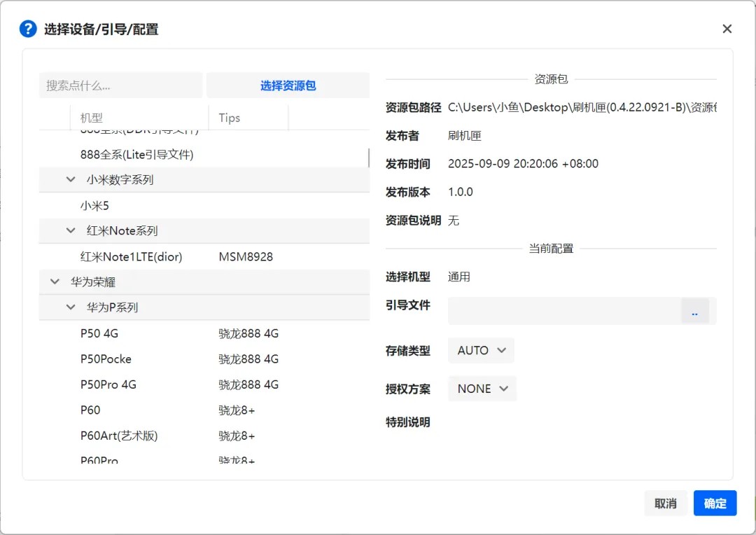Click the '小米数字系列' group label
This screenshot has width=756, height=535.
(x=120, y=179)
